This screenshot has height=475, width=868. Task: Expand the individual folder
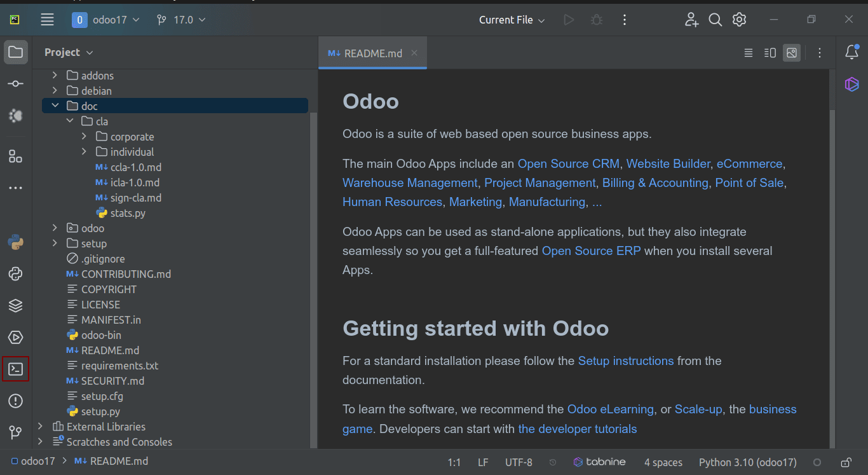click(84, 151)
